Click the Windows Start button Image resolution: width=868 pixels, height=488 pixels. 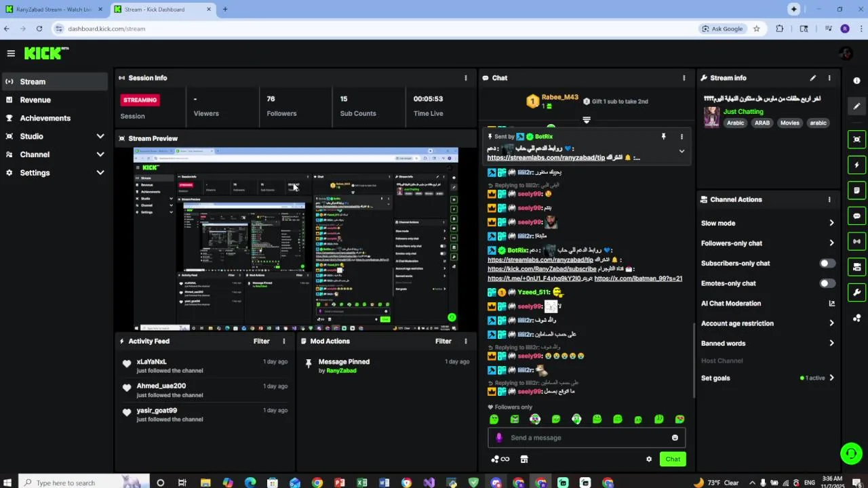[x=8, y=483]
